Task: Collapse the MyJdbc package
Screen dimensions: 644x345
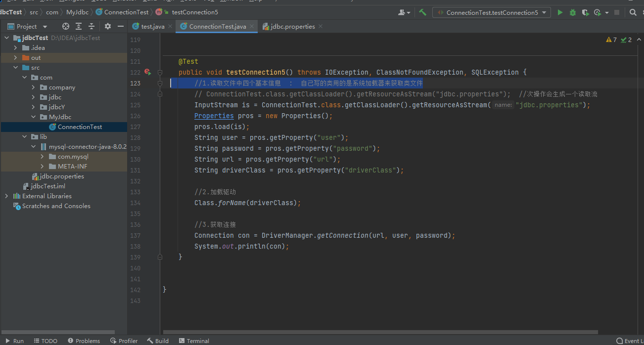Action: [33, 117]
